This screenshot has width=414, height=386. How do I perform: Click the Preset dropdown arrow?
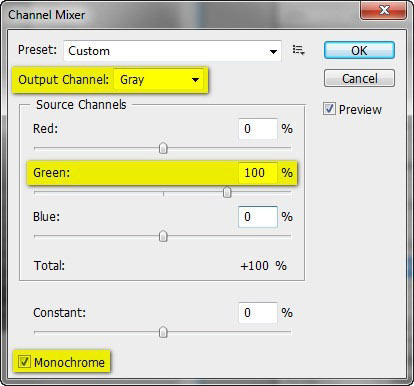click(x=273, y=51)
